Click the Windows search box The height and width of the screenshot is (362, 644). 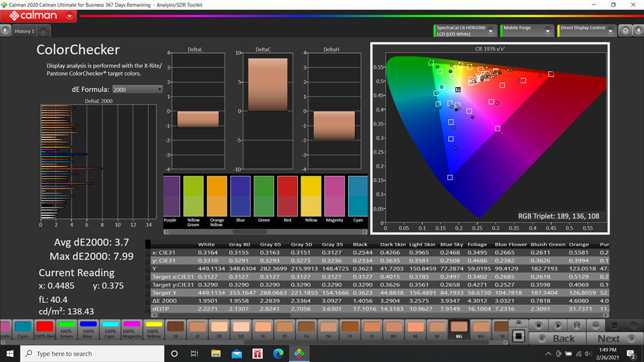click(92, 354)
